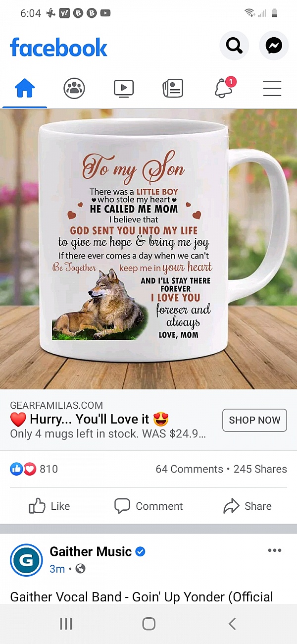Viewport: 297px width, 644px height.
Task: Comment on the mug post
Action: click(148, 506)
